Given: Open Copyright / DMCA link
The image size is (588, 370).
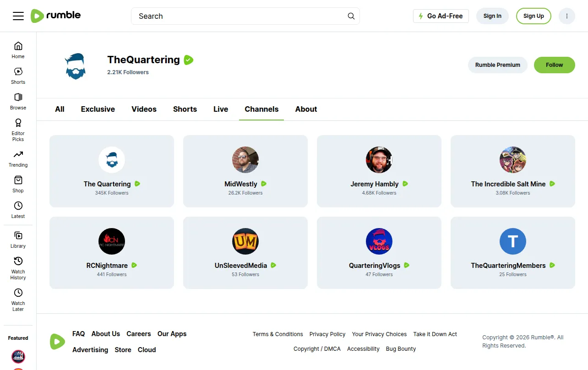Looking at the screenshot, I should point(317,349).
